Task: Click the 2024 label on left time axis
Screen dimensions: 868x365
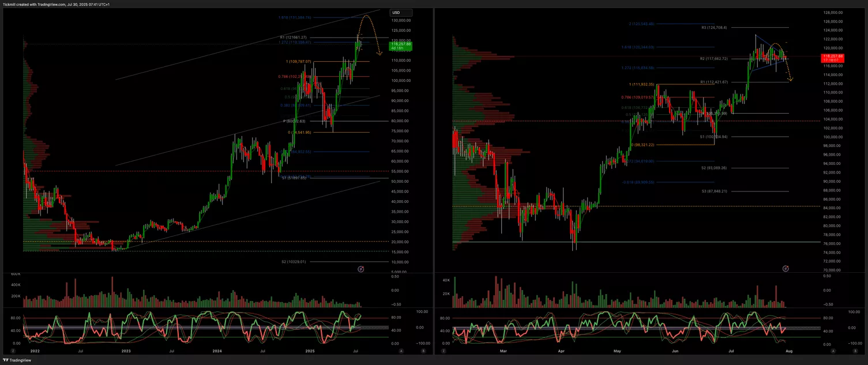Action: coord(217,351)
